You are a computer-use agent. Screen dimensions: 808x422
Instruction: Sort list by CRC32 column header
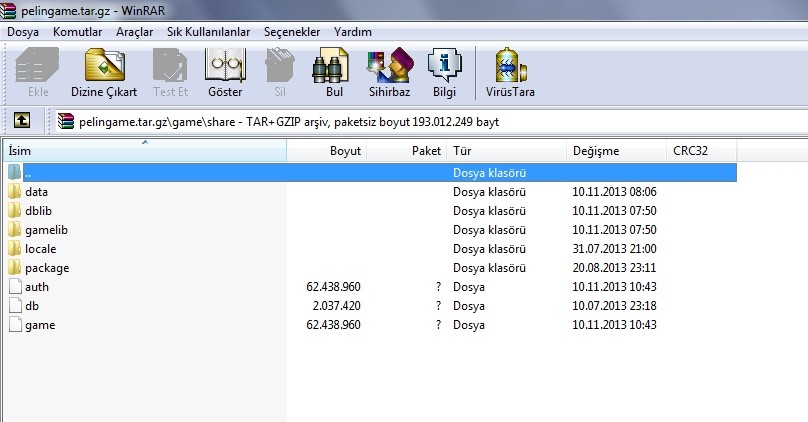(702, 151)
